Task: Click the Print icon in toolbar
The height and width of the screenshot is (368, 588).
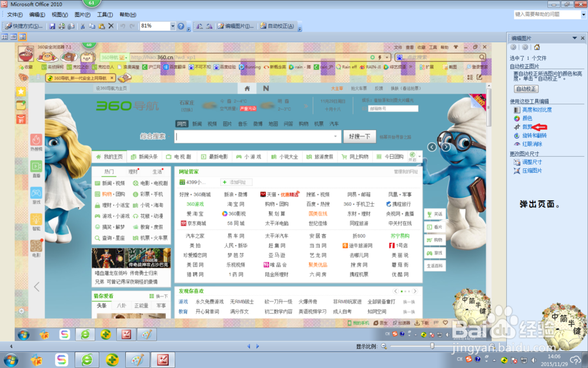Action: click(x=62, y=26)
